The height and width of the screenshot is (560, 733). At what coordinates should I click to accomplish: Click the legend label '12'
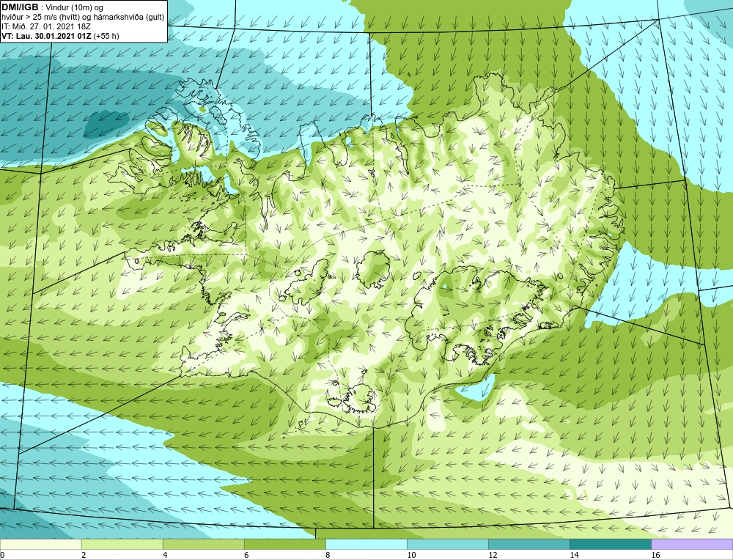pyautogui.click(x=493, y=555)
